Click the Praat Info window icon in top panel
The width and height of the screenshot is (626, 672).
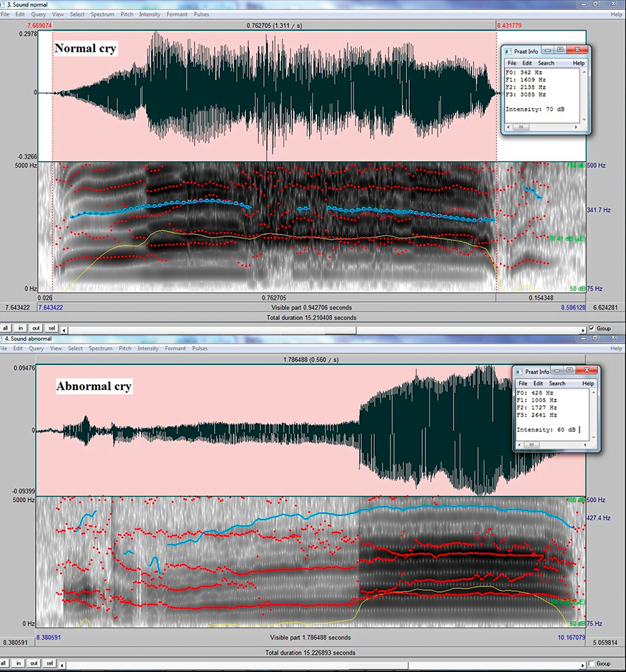coord(508,52)
